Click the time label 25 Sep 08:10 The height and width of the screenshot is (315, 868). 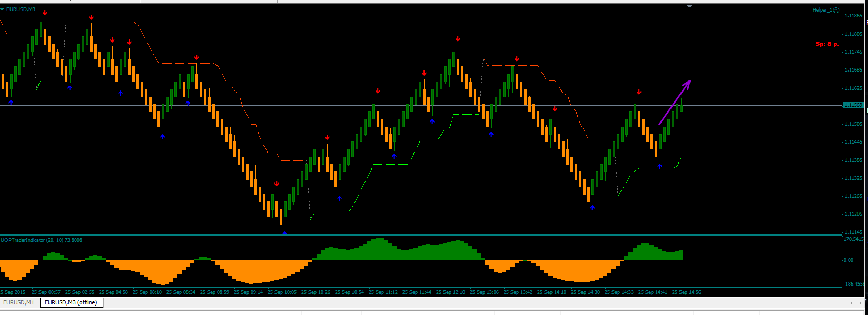(x=147, y=292)
